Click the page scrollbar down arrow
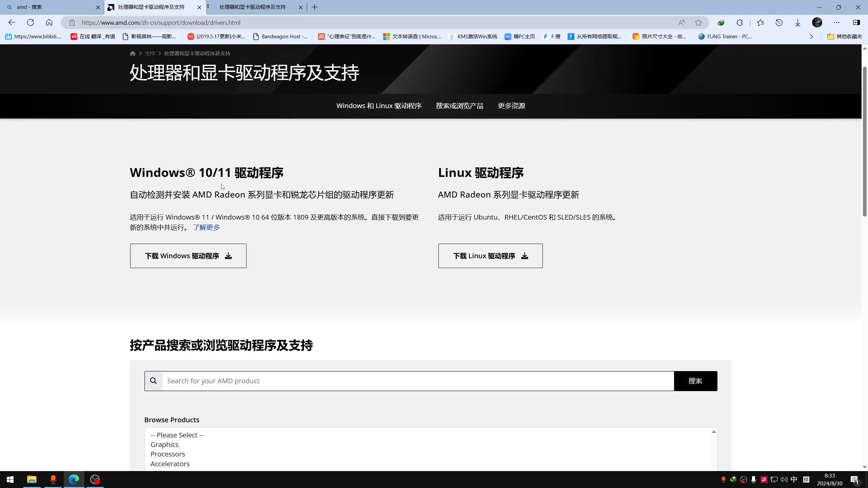The image size is (868, 488). [865, 467]
